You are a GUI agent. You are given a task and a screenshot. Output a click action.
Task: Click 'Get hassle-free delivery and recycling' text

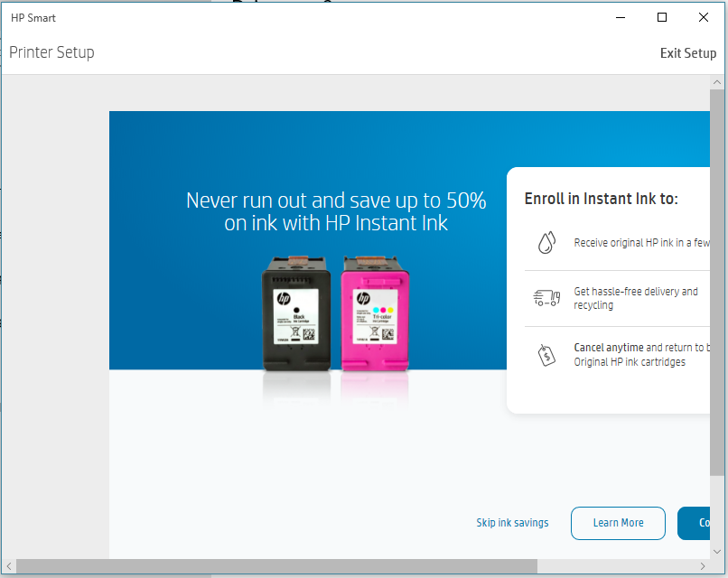click(x=636, y=298)
